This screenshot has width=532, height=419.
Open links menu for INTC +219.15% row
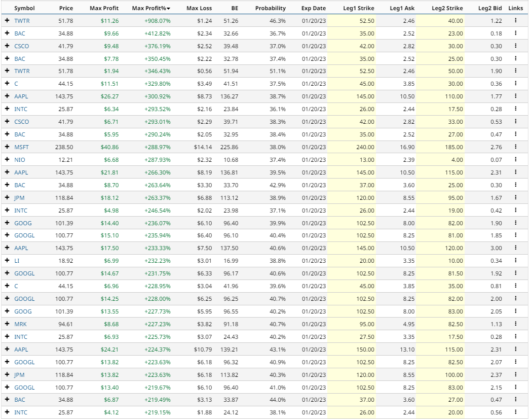pyautogui.click(x=515, y=412)
